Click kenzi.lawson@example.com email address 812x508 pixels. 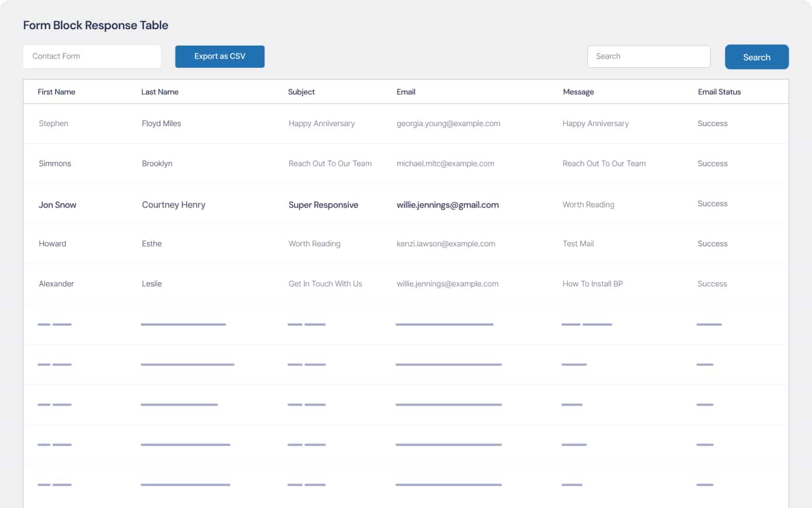pyautogui.click(x=446, y=244)
